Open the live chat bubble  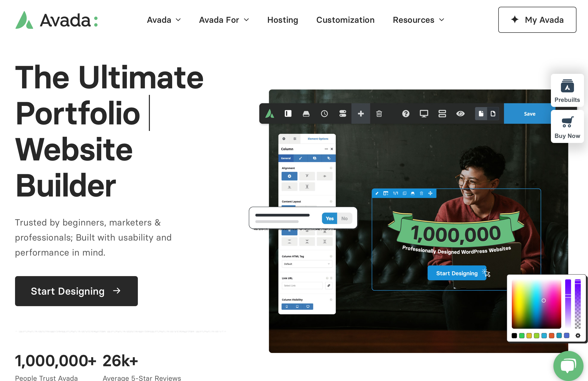pyautogui.click(x=568, y=365)
